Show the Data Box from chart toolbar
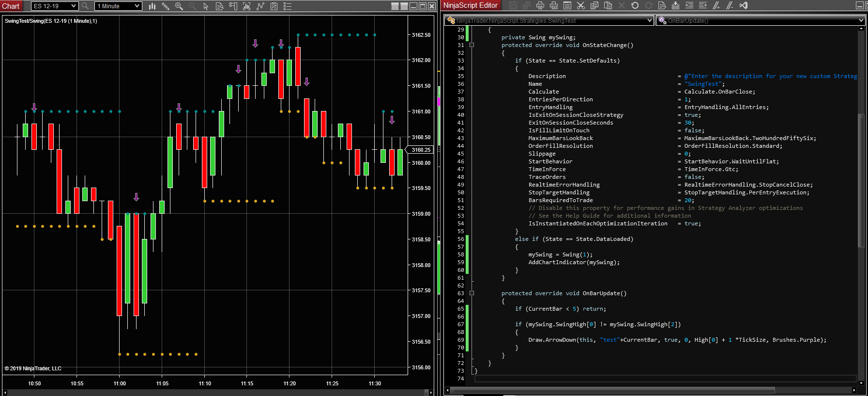Screen dimensions: 868x396 click(x=219, y=6)
